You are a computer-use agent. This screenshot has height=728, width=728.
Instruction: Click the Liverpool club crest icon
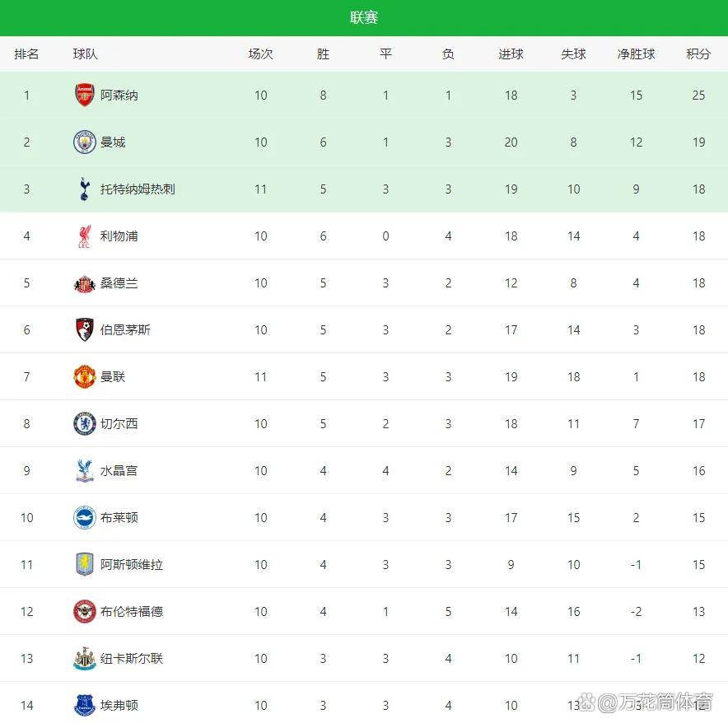85,236
